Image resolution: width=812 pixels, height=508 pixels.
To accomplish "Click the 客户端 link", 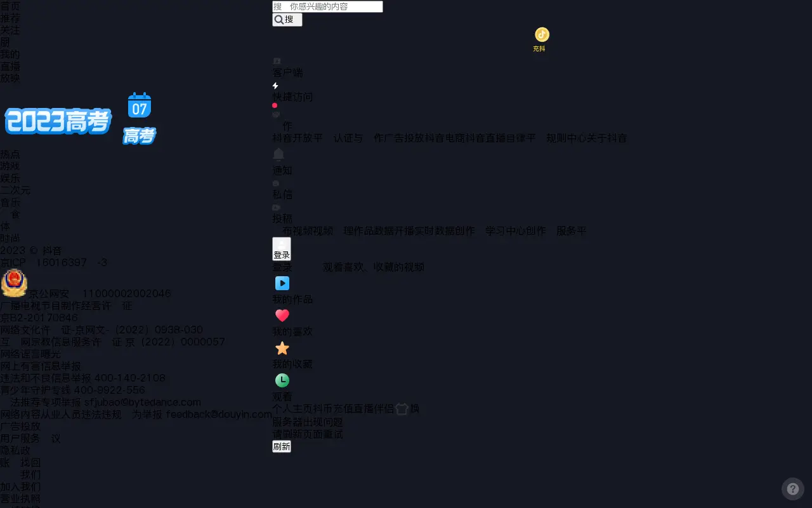I will tap(287, 72).
